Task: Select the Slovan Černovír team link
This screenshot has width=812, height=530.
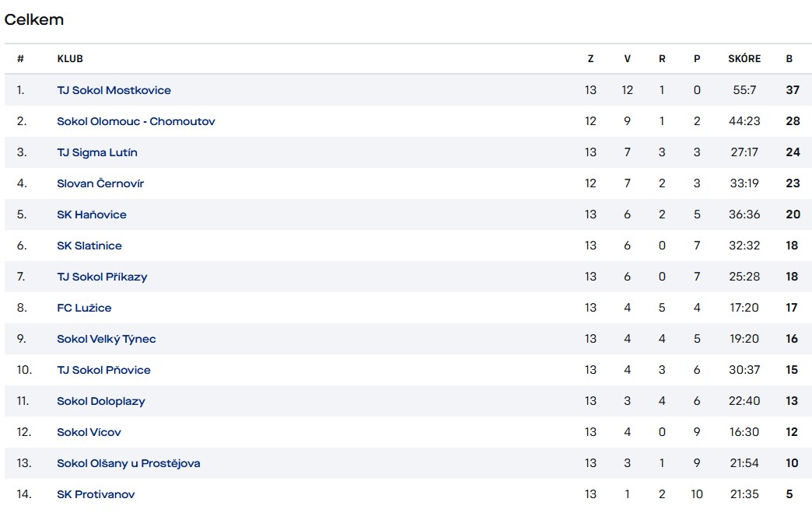Action: pyautogui.click(x=100, y=183)
